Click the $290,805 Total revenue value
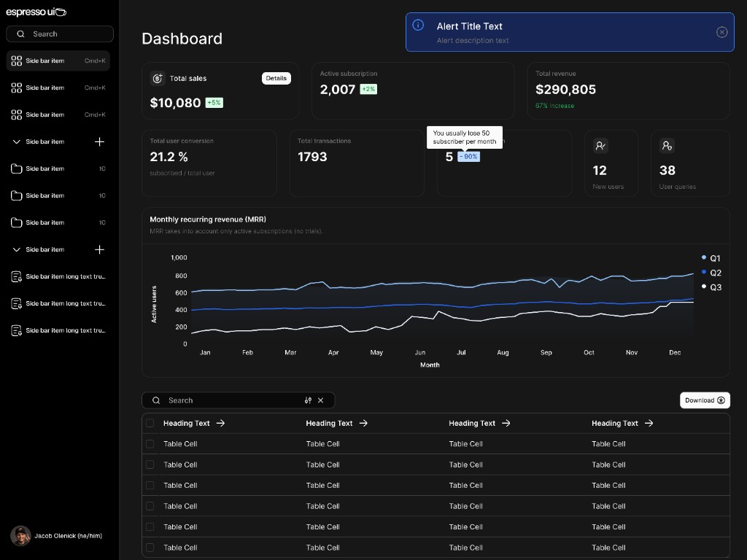 point(565,90)
